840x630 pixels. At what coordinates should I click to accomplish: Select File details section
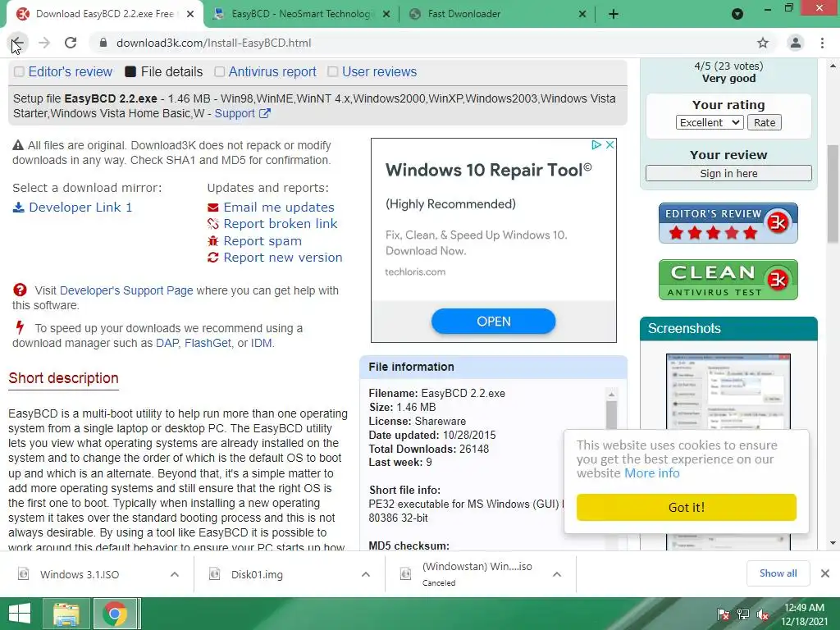point(171,72)
